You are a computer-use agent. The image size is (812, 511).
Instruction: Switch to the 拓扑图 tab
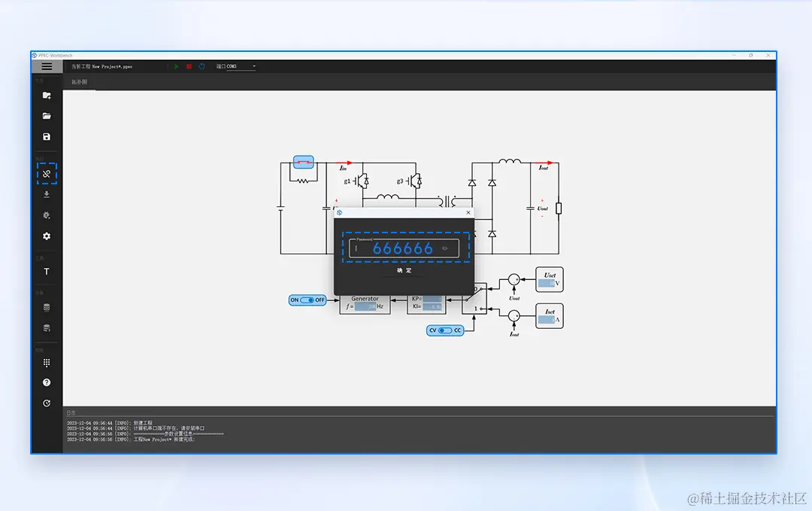pyautogui.click(x=79, y=82)
